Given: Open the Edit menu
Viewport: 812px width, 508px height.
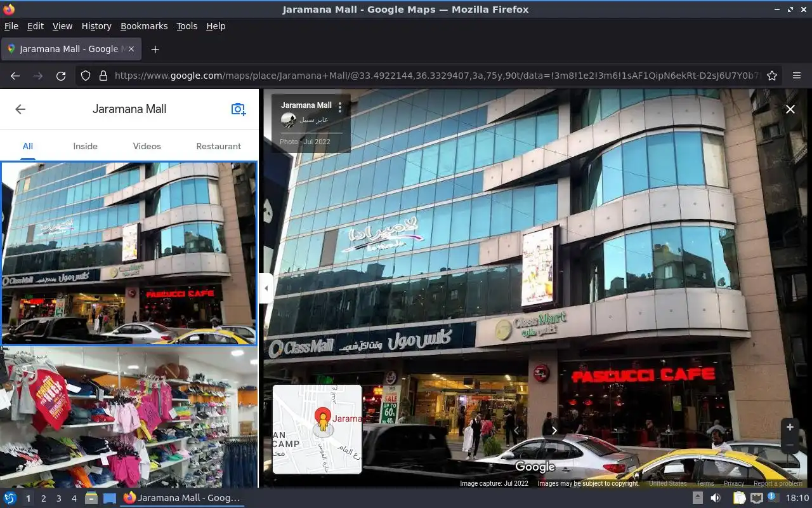Looking at the screenshot, I should point(36,26).
